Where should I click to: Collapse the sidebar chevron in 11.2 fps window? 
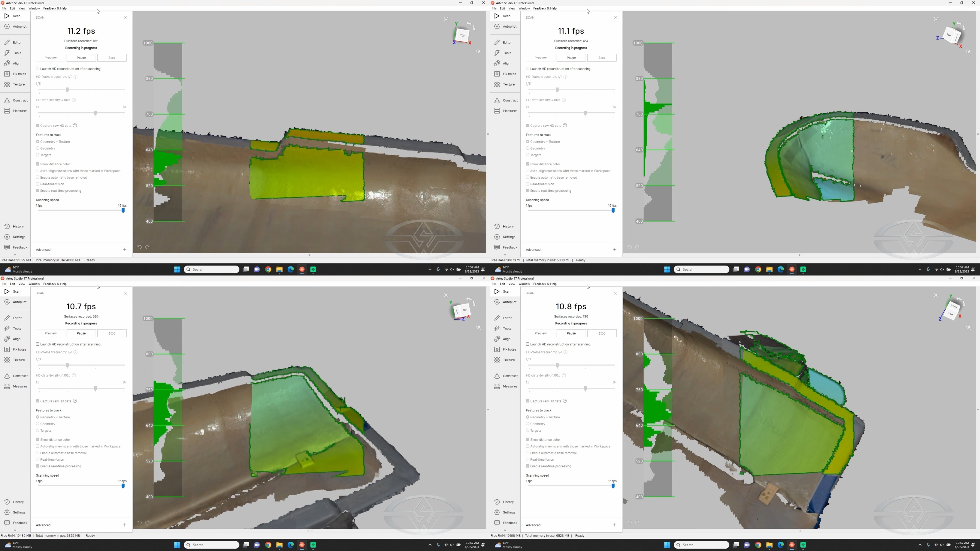[x=15, y=255]
